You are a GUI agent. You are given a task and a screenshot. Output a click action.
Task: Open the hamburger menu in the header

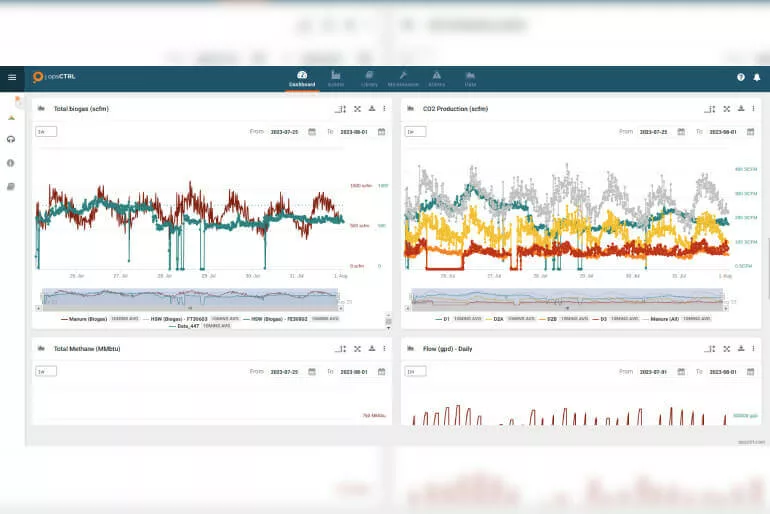12,78
